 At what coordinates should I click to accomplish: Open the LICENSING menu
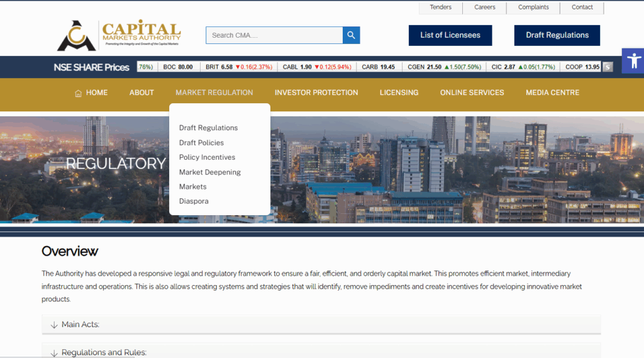pos(399,93)
